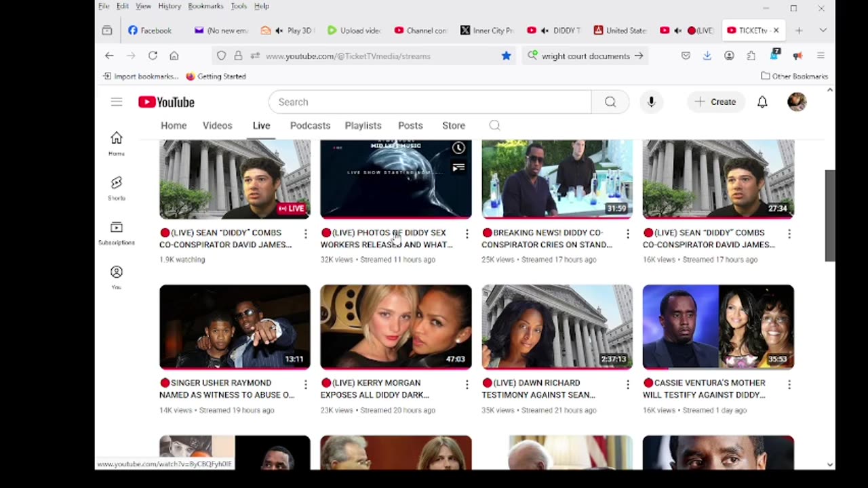
Task: Go back using the browser Back arrow
Action: click(x=109, y=56)
